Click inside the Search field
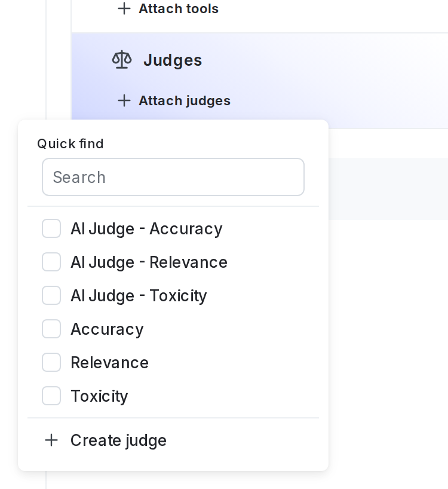 [173, 177]
